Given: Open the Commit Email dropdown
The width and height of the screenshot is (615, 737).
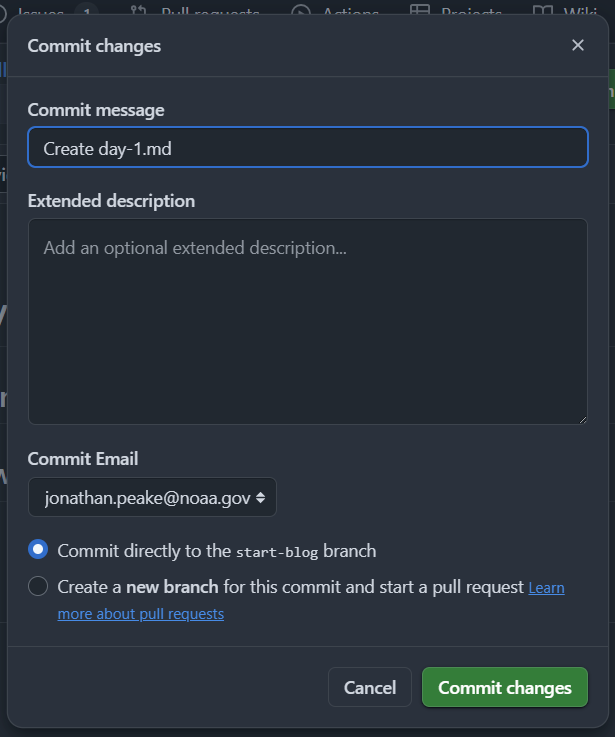Looking at the screenshot, I should [x=152, y=497].
